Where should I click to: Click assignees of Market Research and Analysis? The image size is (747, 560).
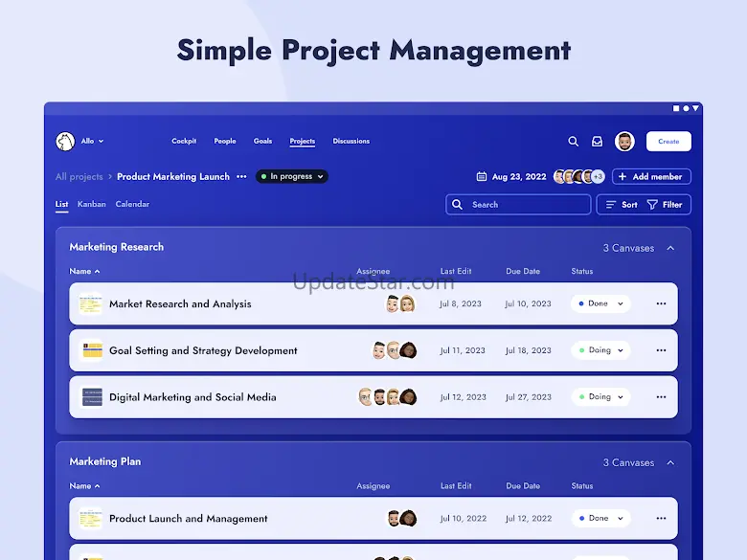pyautogui.click(x=399, y=303)
